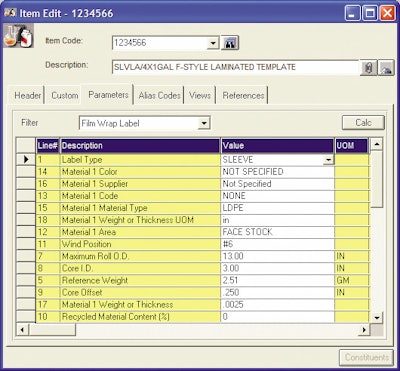400x371 pixels.
Task: Click the IN unit cell for Core Offset
Action: 352,292
